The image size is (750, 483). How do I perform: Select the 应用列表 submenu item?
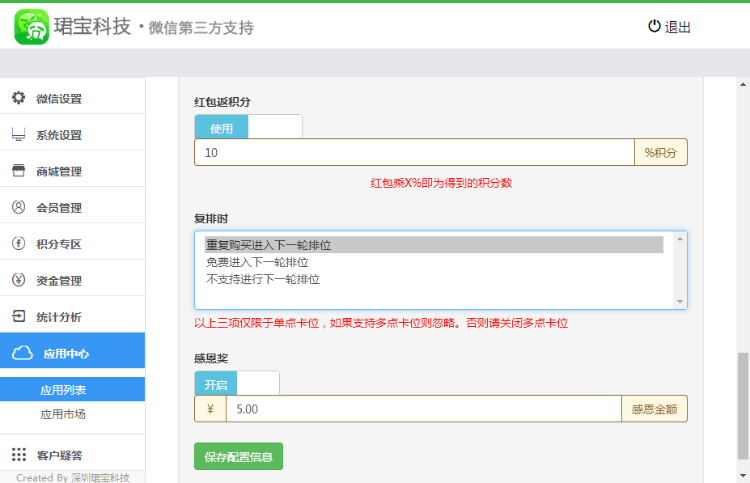click(72, 389)
